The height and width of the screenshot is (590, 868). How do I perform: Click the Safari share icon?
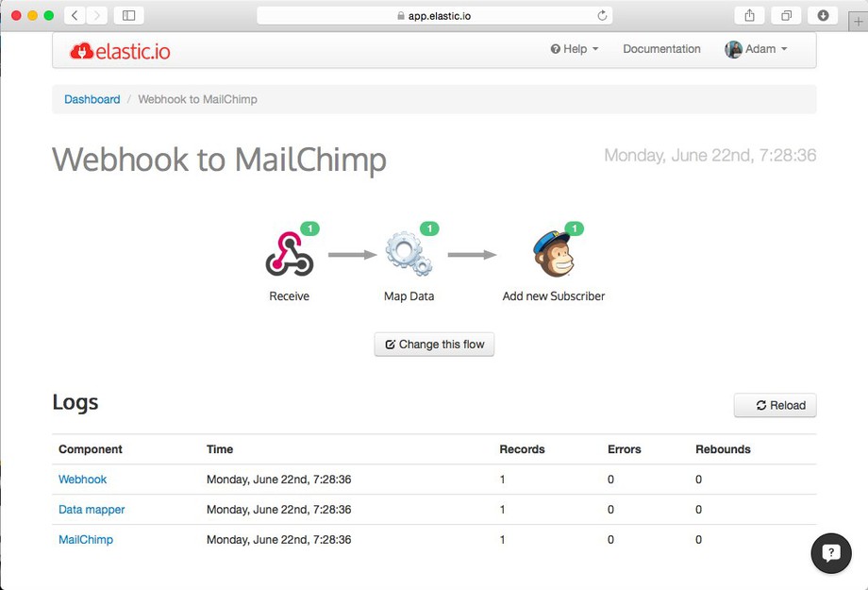[x=749, y=15]
